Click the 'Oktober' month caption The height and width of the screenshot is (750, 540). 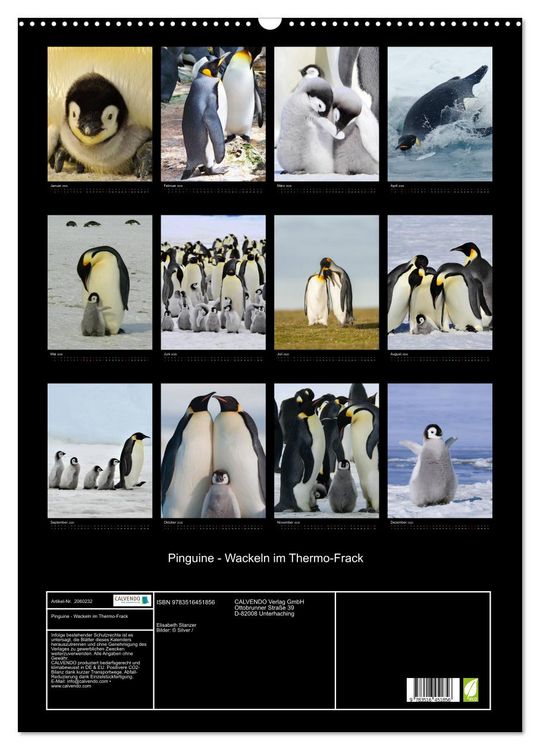(x=173, y=522)
